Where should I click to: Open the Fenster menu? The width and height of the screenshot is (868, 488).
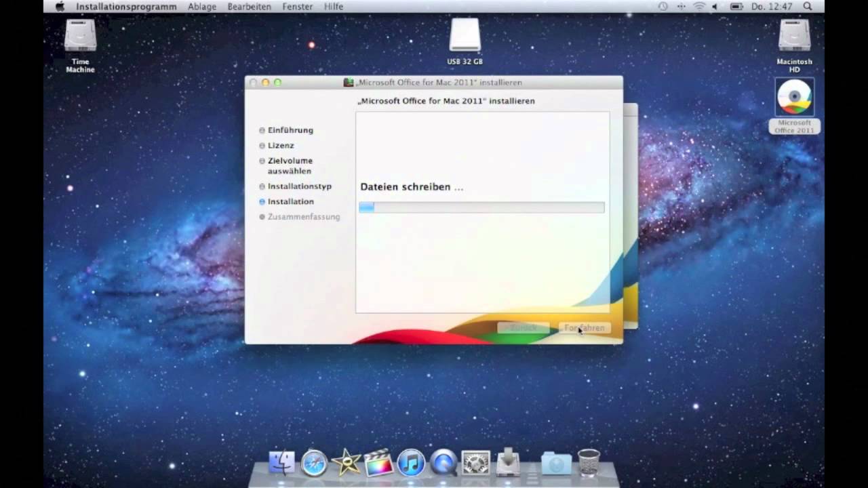298,6
